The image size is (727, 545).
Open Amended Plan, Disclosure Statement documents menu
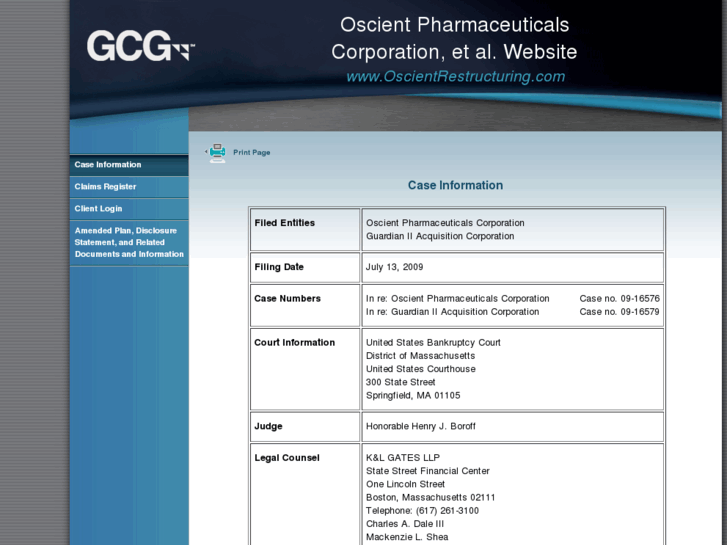coord(129,242)
